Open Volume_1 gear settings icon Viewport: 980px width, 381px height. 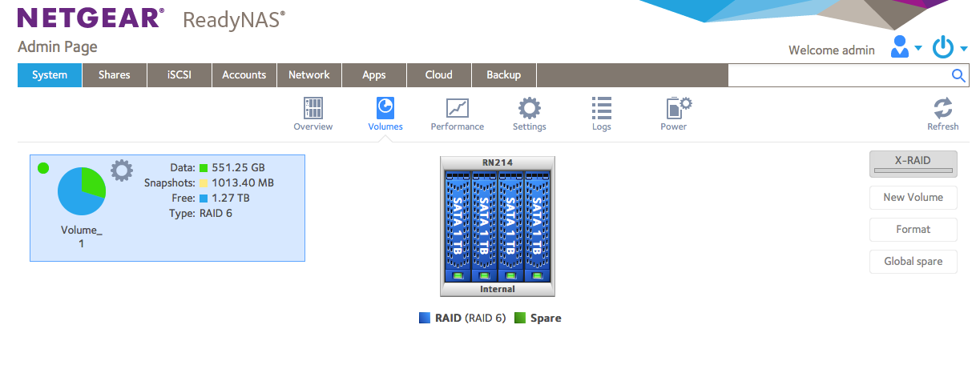(122, 170)
